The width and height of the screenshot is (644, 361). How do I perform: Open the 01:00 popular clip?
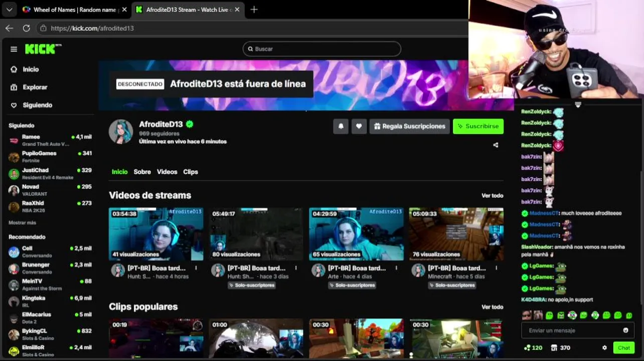coord(256,339)
